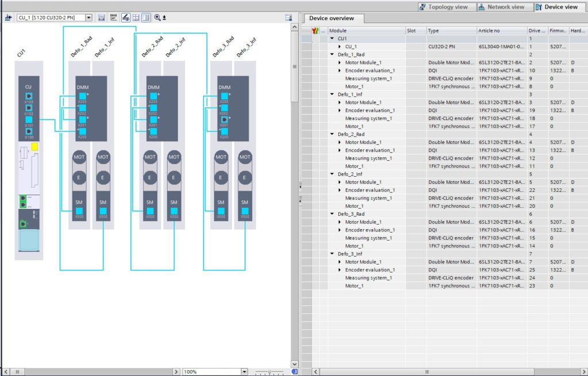The width and height of the screenshot is (588, 376).
Task: Click the Slot column header
Action: tap(416, 31)
